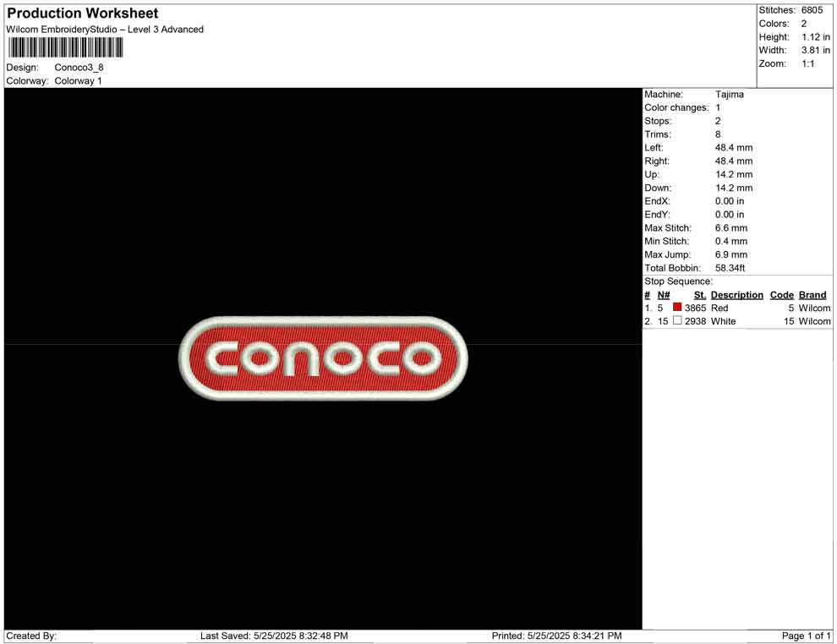Click the 'Last Saved: 5/25/2025 8:32:48 PM' text
Viewport: 837px width, 644px height.
(274, 636)
